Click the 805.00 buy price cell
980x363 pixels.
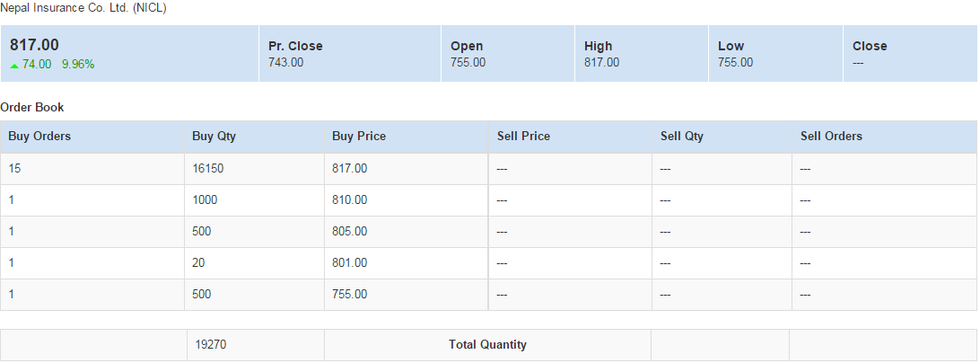coord(349,231)
